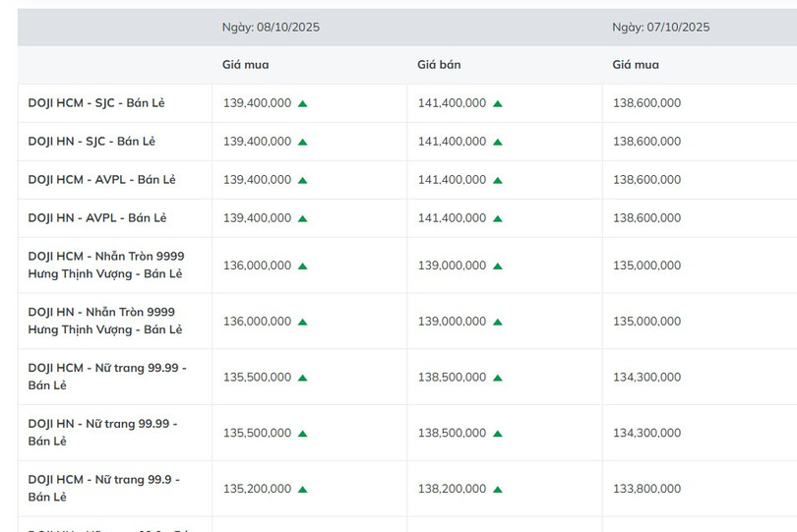Click up arrow next to DOJI HCM AVPL sell price
The image size is (797, 532).
tap(498, 180)
